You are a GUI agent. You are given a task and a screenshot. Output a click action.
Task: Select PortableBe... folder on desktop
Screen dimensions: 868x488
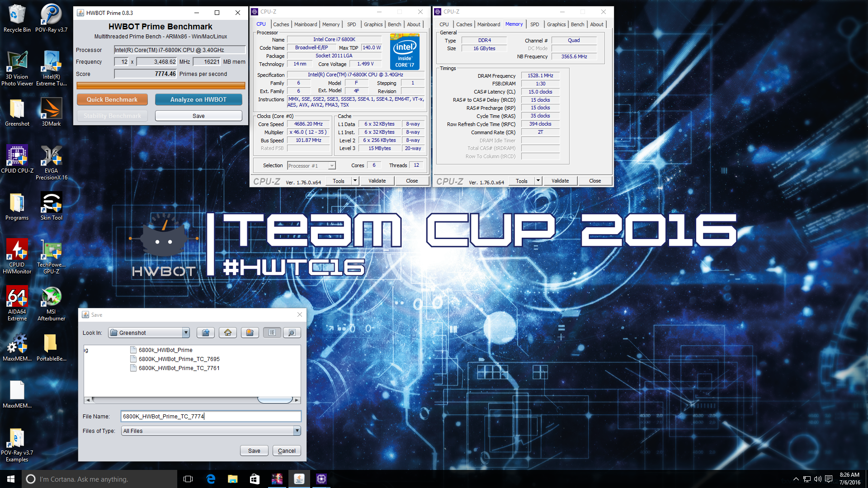click(52, 347)
